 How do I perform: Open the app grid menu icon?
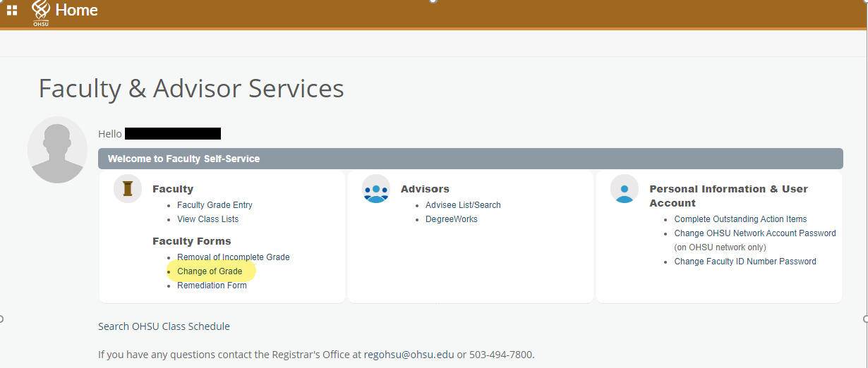tap(12, 10)
